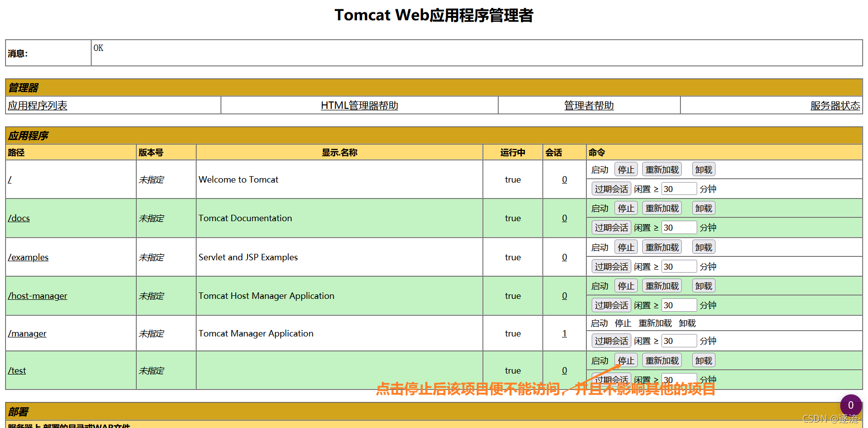
Task: View sessions count for /host-manager
Action: 564,296
